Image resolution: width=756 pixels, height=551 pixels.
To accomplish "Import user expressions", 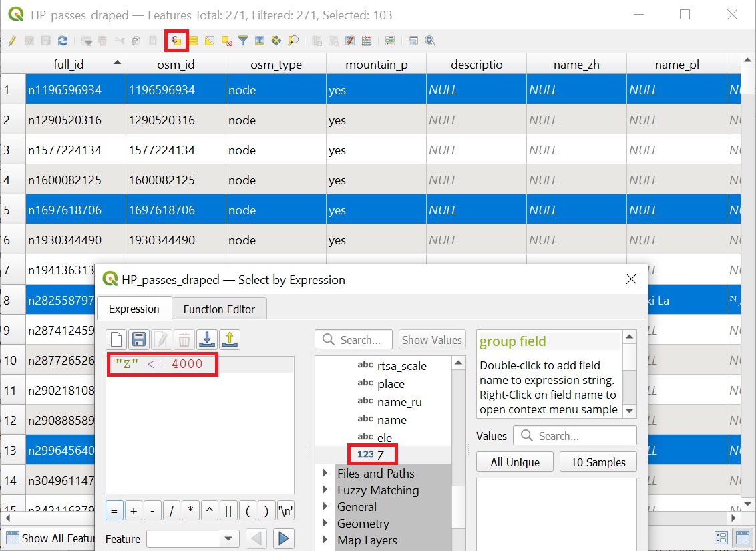I will coord(207,339).
